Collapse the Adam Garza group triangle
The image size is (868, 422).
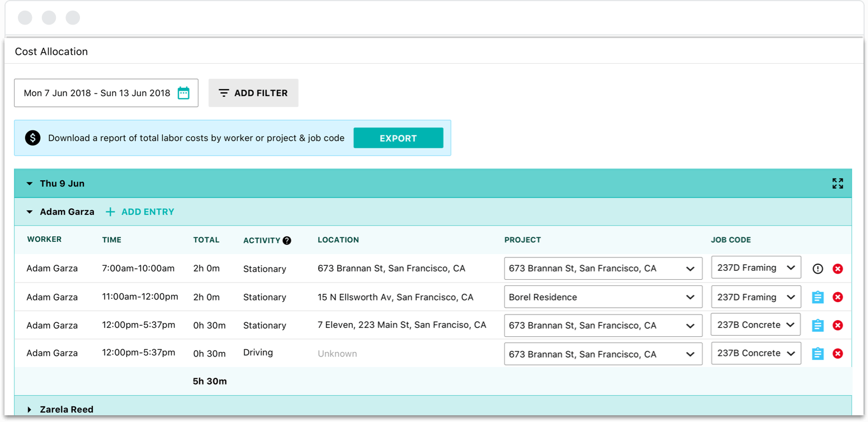click(x=30, y=212)
